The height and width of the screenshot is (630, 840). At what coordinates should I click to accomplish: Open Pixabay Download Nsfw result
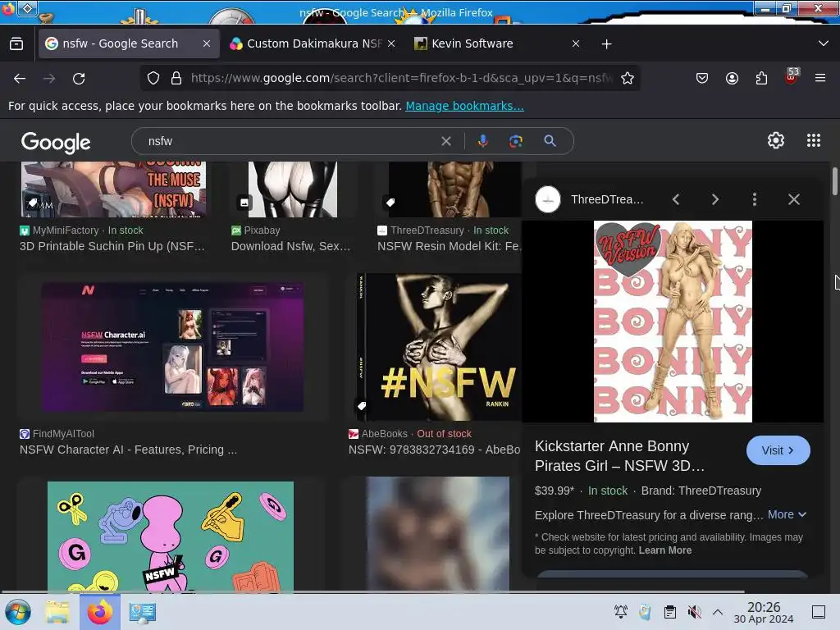click(x=290, y=246)
